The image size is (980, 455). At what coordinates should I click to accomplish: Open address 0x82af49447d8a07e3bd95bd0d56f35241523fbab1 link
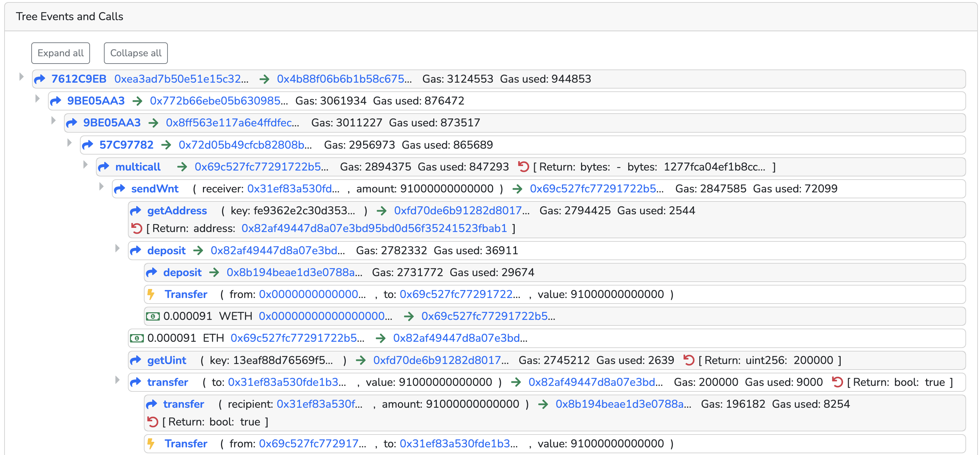[374, 229]
